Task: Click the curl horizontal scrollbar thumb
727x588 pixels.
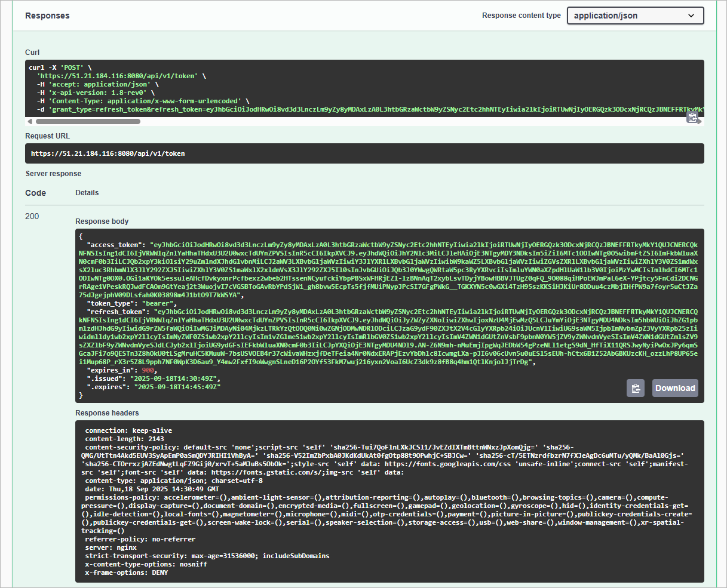Action: pyautogui.click(x=88, y=121)
